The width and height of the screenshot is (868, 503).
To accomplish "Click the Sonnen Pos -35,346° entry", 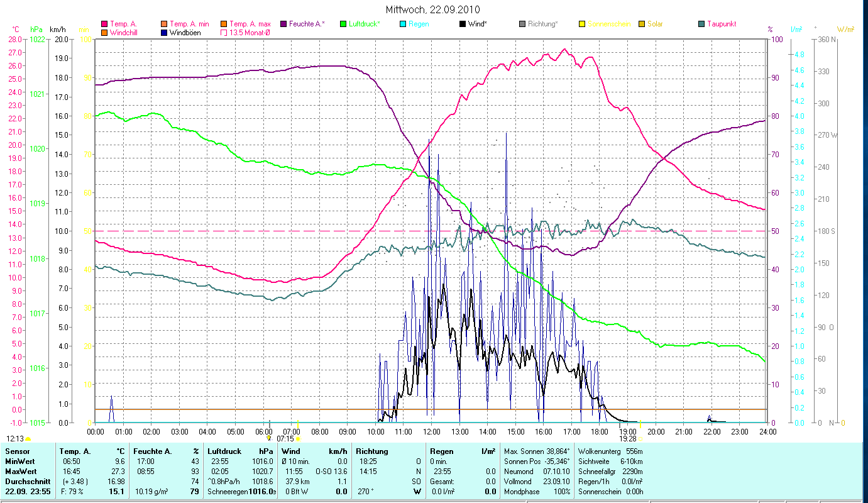I will 537,462.
